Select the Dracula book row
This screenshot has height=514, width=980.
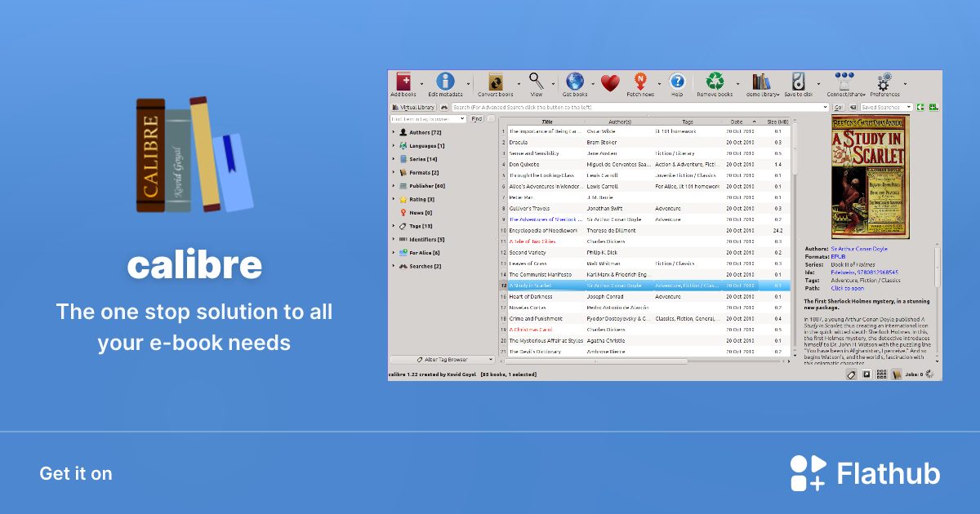[645, 142]
